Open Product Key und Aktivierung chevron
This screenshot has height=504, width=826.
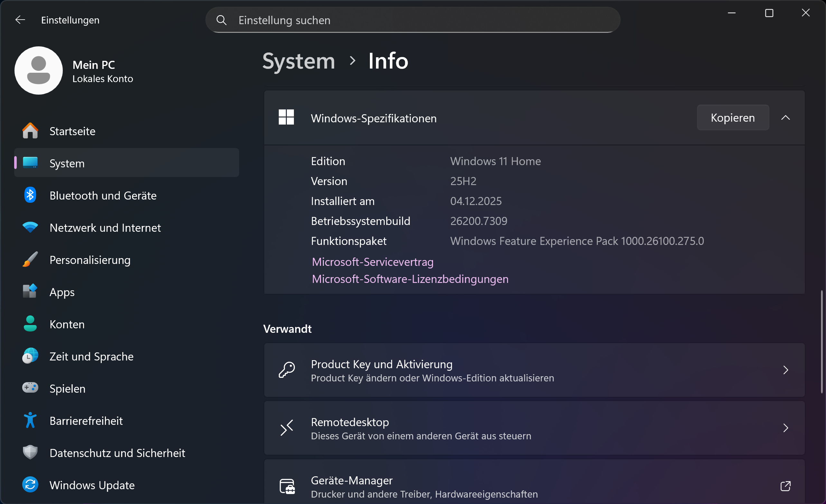click(785, 370)
